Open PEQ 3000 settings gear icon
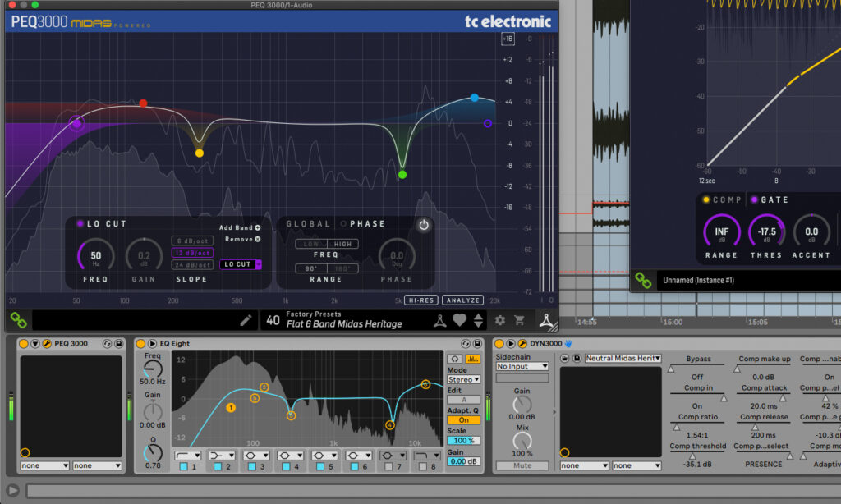841x504 pixels. pos(500,320)
